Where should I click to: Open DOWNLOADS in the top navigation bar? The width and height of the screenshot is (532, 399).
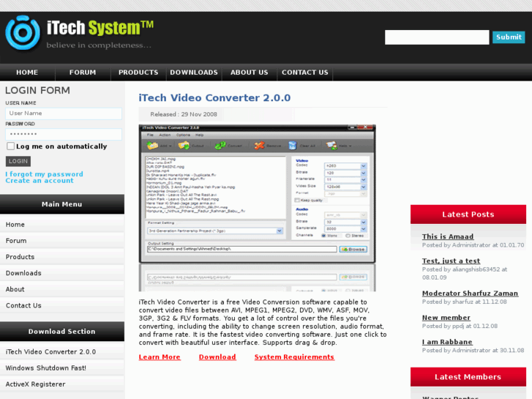[194, 72]
